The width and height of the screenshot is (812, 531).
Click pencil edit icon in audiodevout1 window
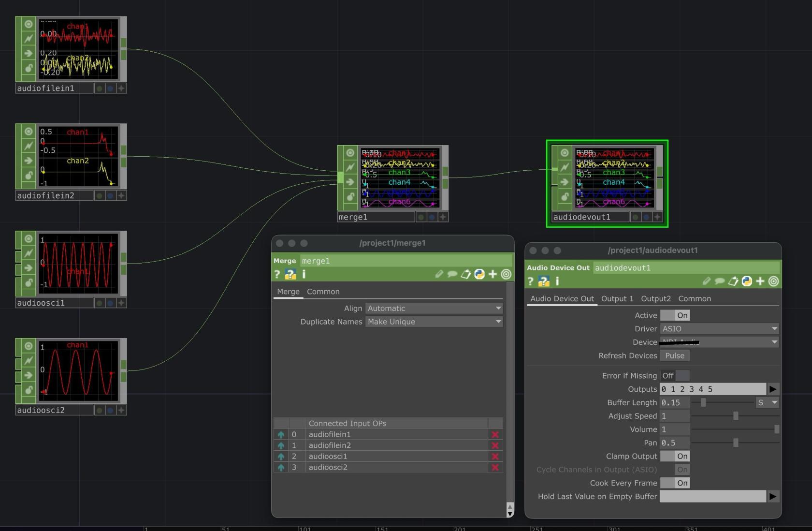point(707,281)
